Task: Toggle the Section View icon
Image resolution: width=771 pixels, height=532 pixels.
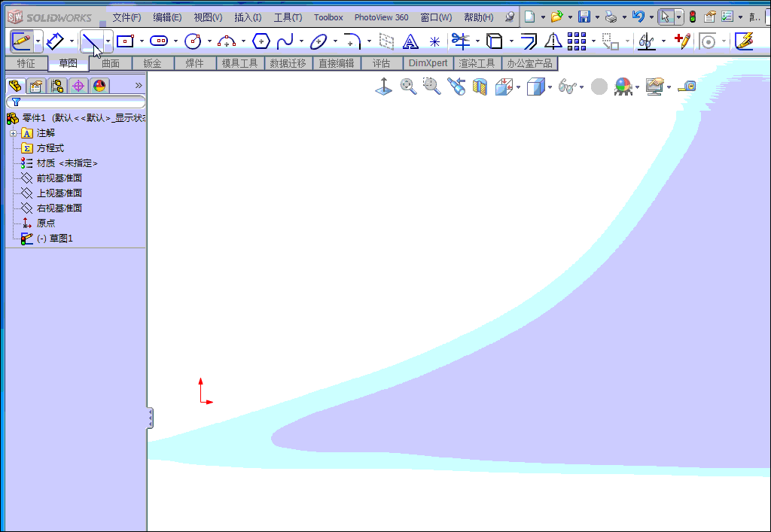Action: point(480,87)
